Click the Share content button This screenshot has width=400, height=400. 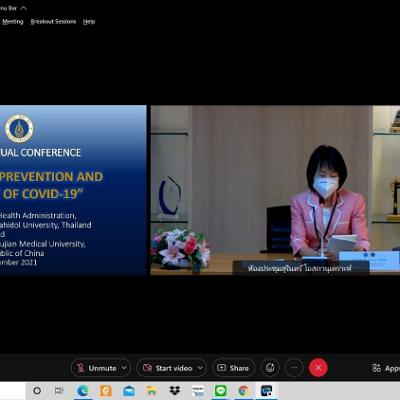(x=233, y=368)
